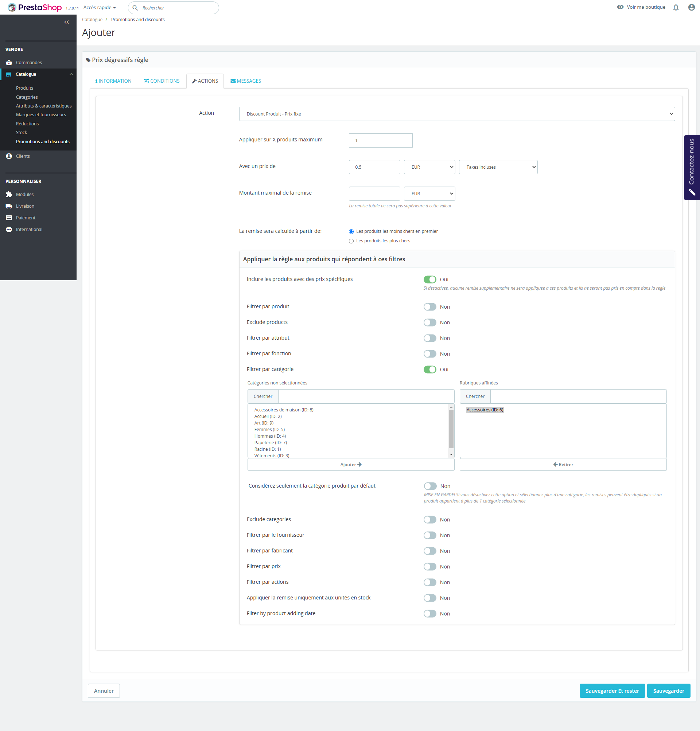Image resolution: width=700 pixels, height=731 pixels.
Task: Expand the Accès rapide menu
Action: [100, 7]
